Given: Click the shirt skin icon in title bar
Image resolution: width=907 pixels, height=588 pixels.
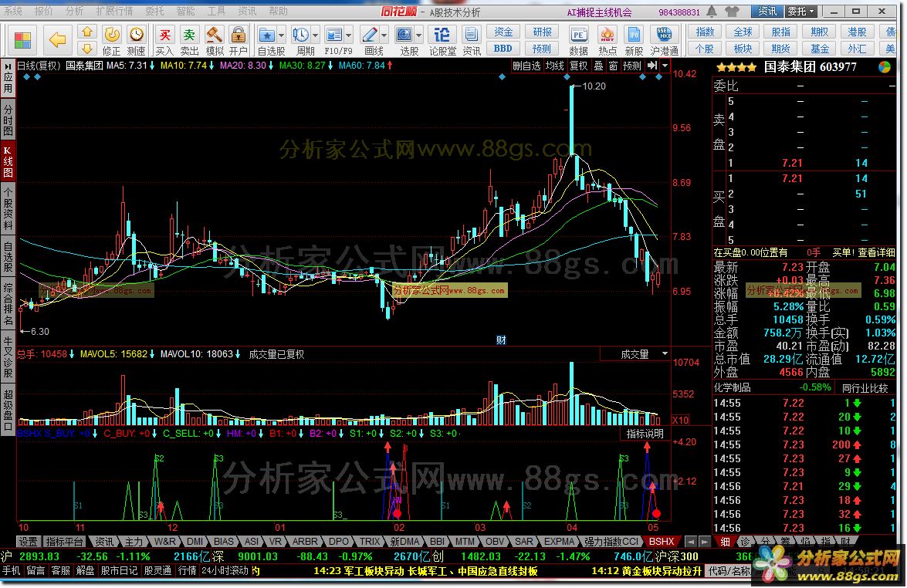Looking at the screenshot, I should [x=733, y=11].
